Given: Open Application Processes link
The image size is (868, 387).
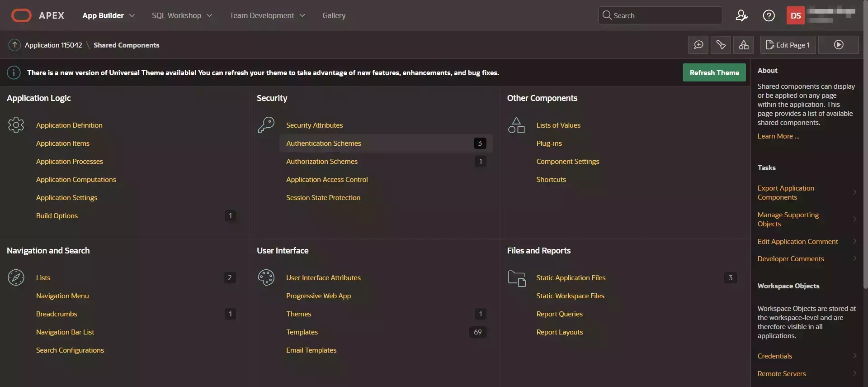Looking at the screenshot, I should pos(70,161).
